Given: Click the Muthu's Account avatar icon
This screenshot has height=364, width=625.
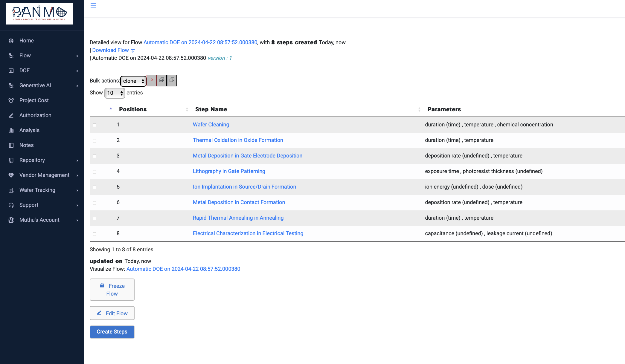Looking at the screenshot, I should click(11, 220).
